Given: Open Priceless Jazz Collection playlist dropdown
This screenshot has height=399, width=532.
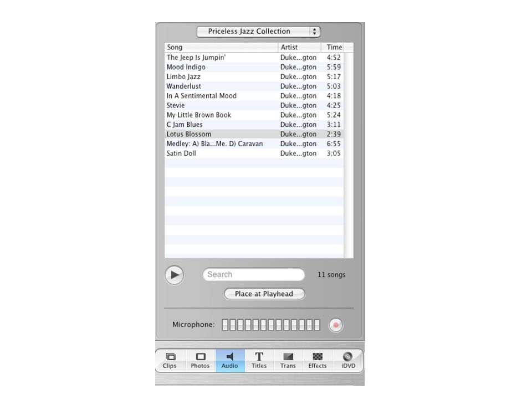Looking at the screenshot, I should point(258,32).
